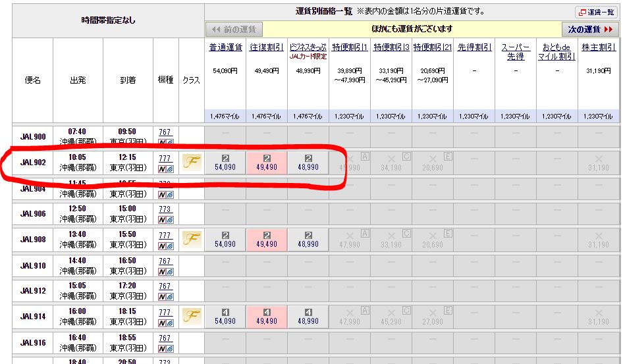
Task: Click the First class icon for JAL 902
Action: point(192,163)
